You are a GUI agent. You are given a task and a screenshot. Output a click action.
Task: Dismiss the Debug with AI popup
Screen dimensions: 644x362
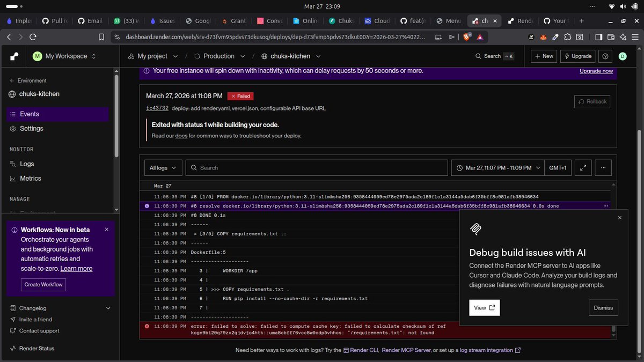(603, 308)
